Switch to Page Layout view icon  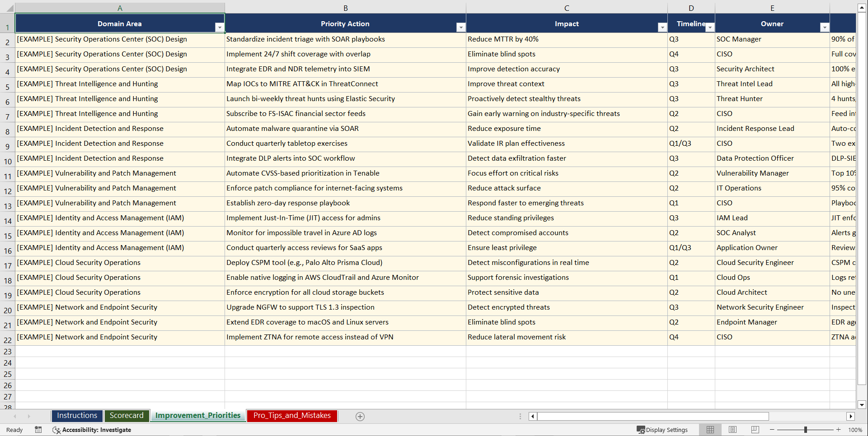(732, 430)
